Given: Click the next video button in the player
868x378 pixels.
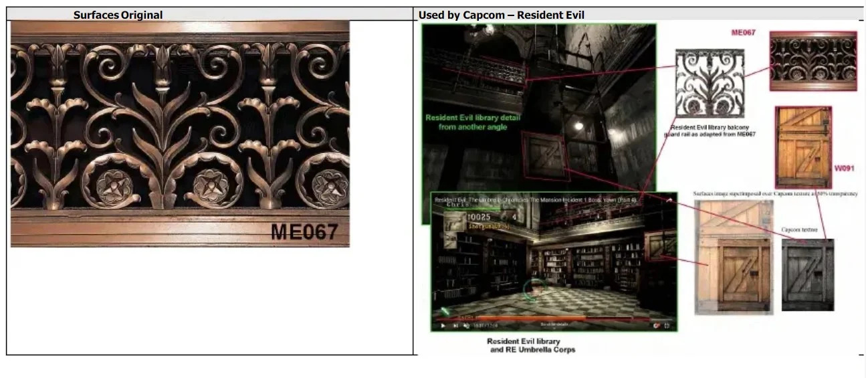Looking at the screenshot, I should coord(455,326).
